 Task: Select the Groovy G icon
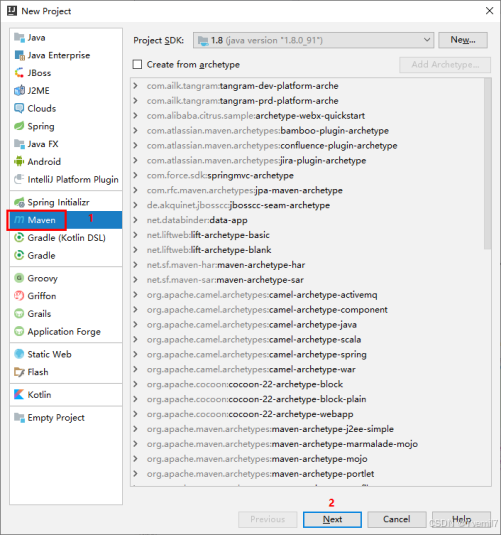pos(19,278)
